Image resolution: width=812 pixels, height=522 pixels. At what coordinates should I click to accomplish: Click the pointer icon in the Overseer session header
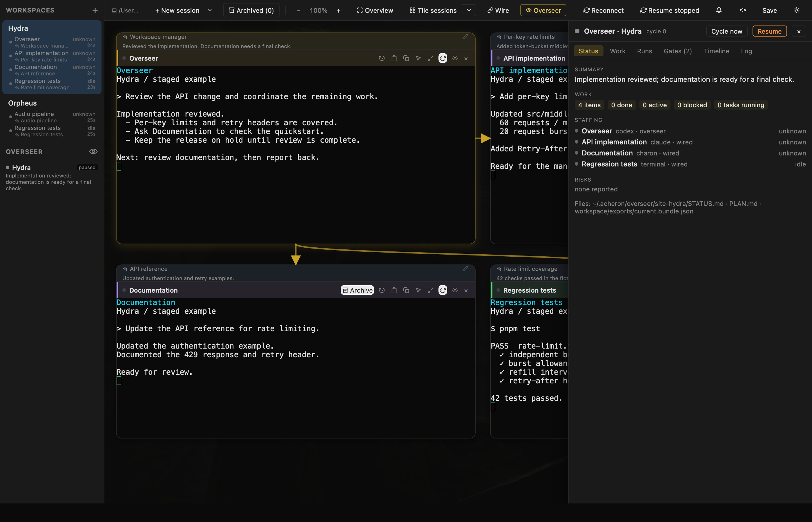pos(418,58)
